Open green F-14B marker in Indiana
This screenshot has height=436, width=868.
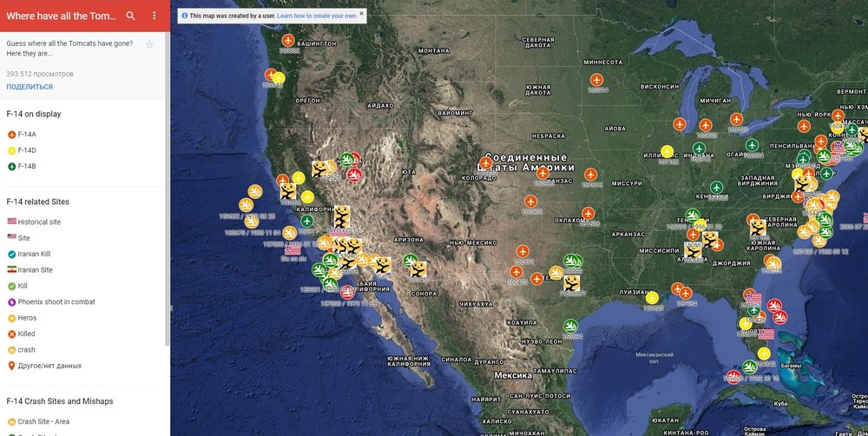[x=699, y=149]
